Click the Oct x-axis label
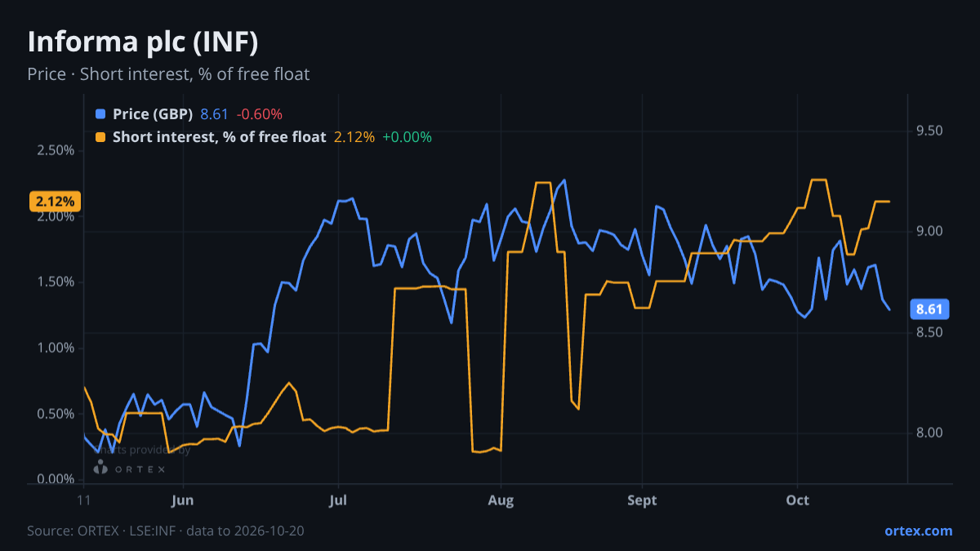Screen dimensions: 980x551 click(x=797, y=500)
